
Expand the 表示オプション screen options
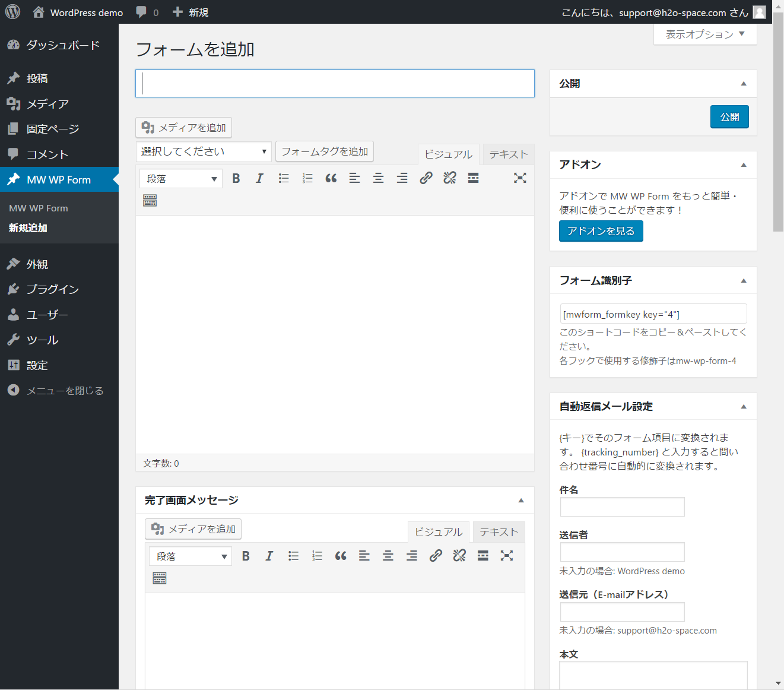(704, 34)
